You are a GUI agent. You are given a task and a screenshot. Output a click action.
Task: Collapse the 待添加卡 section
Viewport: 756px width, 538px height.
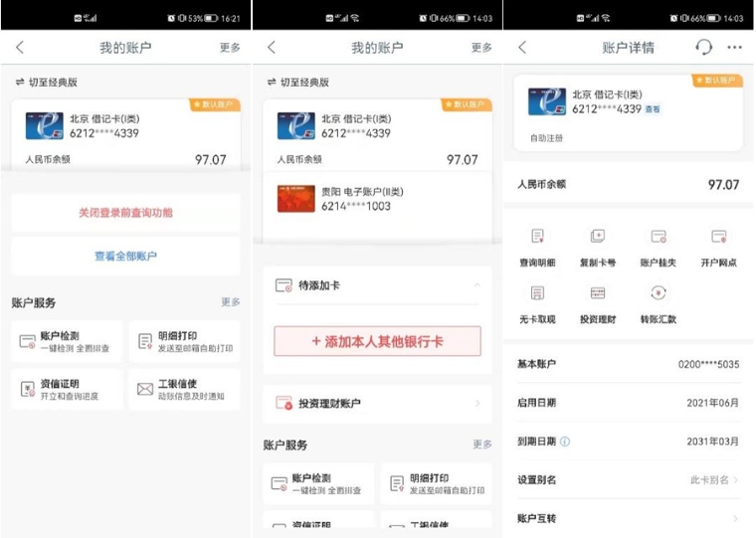click(x=476, y=285)
